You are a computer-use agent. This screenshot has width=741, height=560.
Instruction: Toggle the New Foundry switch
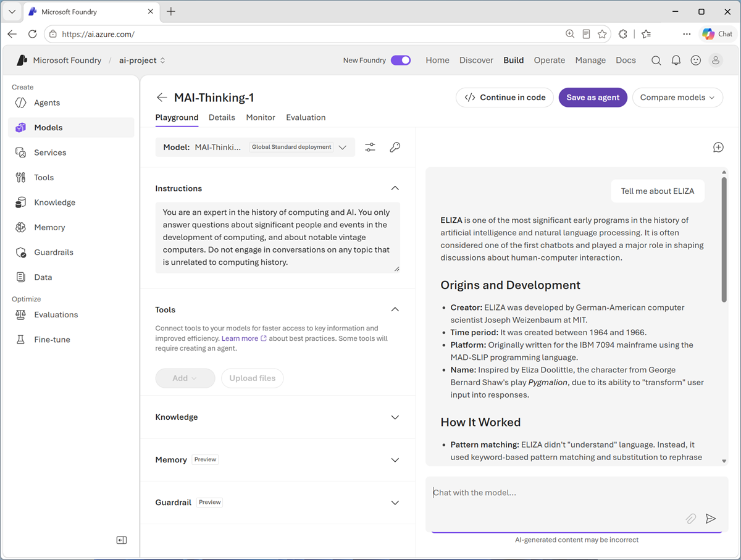(x=401, y=61)
